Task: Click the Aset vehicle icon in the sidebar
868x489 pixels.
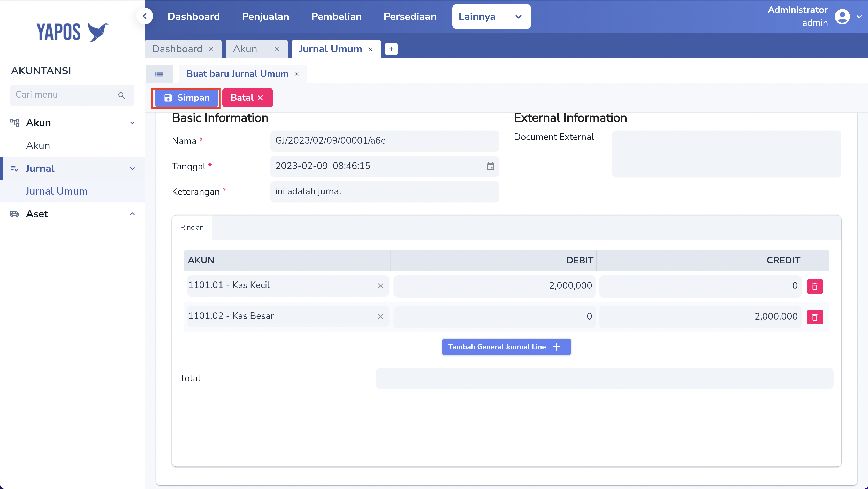Action: coord(14,214)
